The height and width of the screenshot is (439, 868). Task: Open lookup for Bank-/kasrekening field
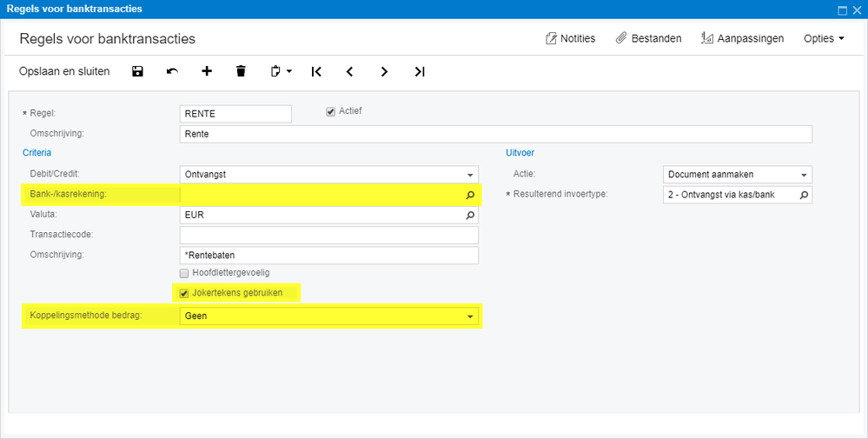tap(470, 195)
